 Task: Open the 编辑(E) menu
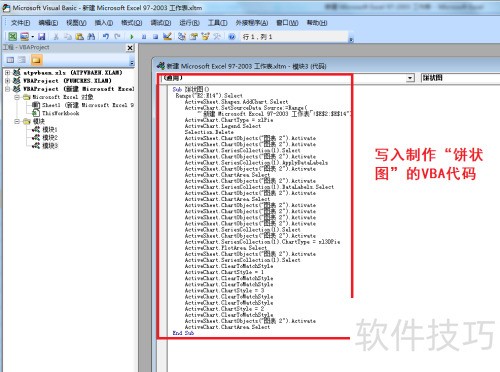48,23
